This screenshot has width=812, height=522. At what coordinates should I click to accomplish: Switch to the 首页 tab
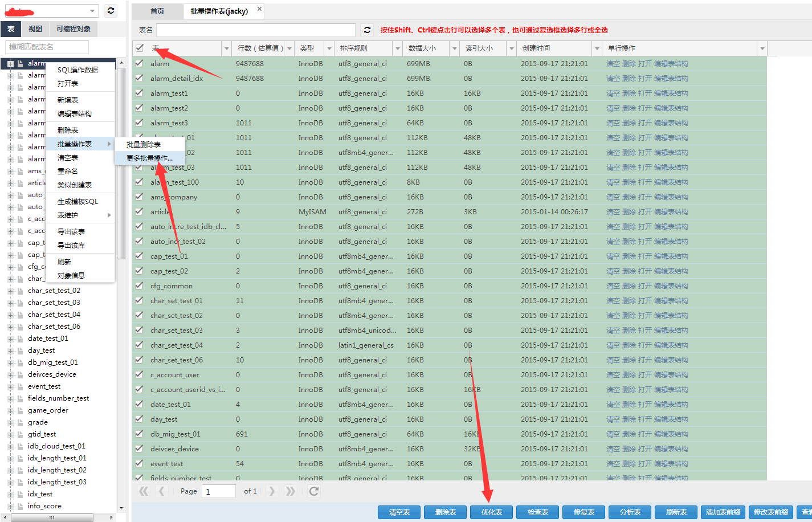point(157,11)
